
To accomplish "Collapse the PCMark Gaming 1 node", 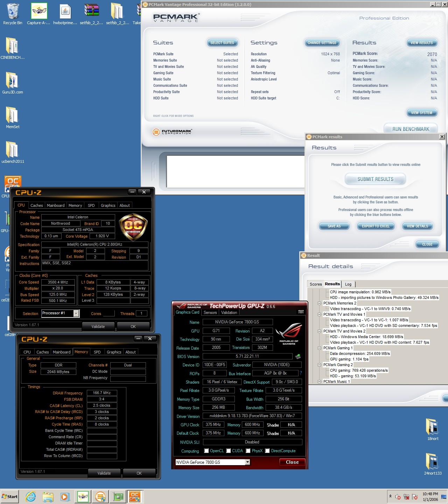I will pos(319,348).
